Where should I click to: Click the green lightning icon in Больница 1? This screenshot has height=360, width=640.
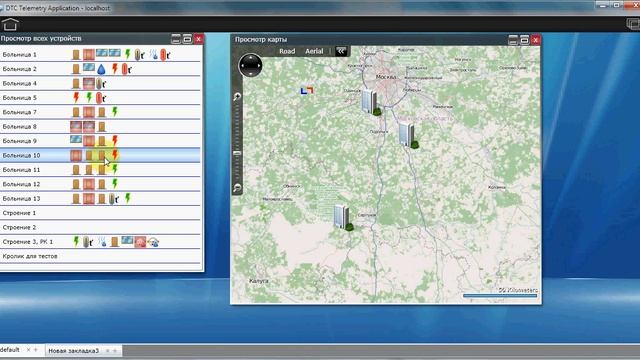[127, 53]
